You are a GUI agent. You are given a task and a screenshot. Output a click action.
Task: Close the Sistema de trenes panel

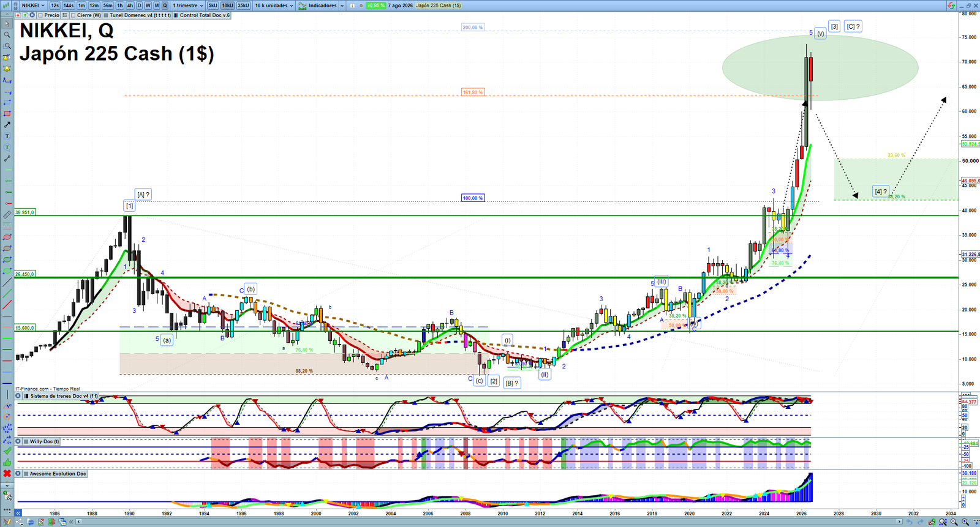(18, 396)
